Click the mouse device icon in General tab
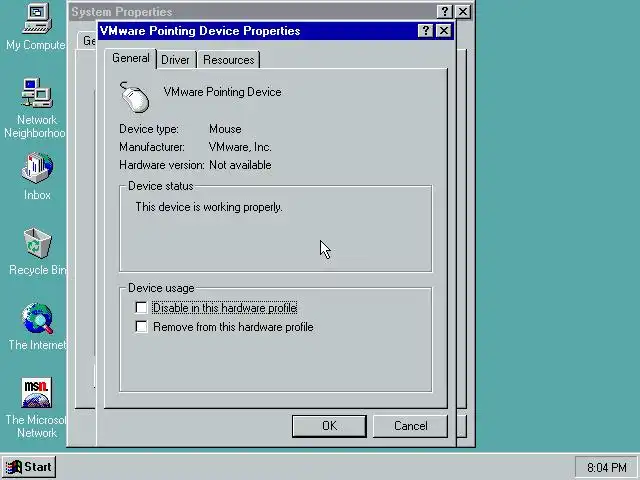640x480 pixels. point(134,97)
